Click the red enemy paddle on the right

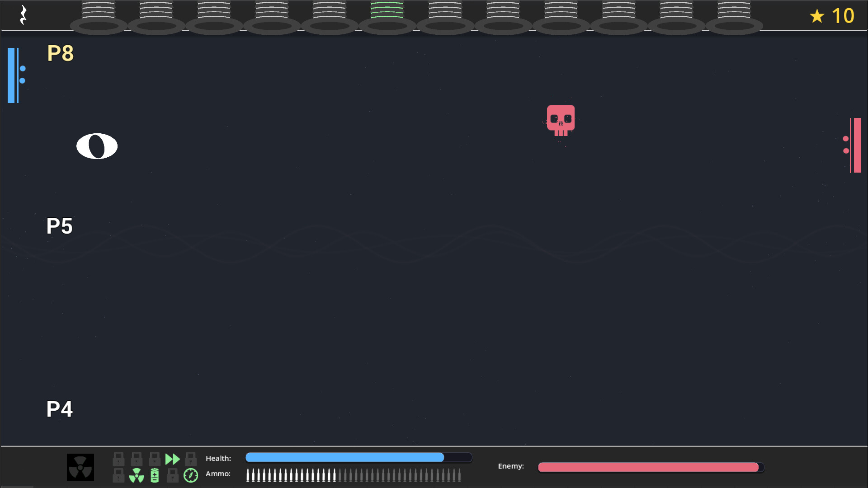click(855, 145)
